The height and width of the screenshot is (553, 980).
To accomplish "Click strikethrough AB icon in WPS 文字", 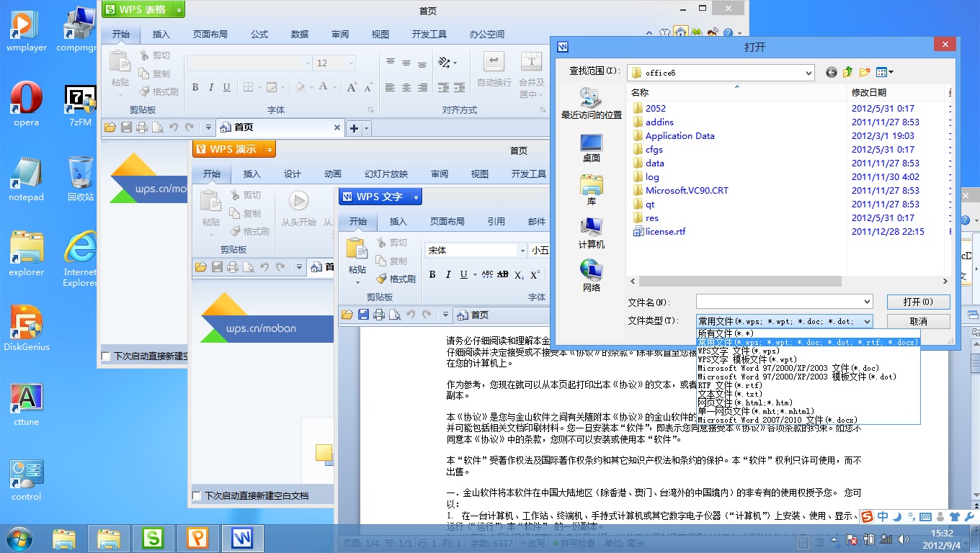I will [x=503, y=274].
